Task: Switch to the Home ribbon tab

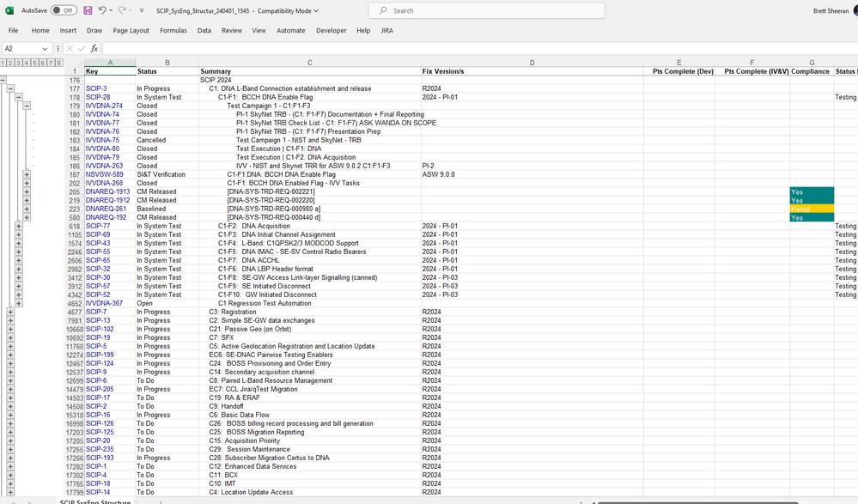Action: pos(40,31)
